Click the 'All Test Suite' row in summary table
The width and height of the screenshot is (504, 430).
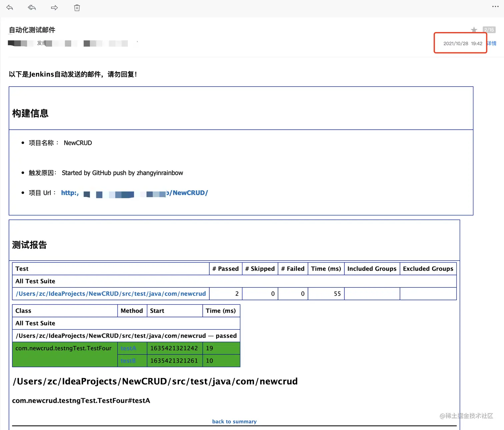(234, 281)
